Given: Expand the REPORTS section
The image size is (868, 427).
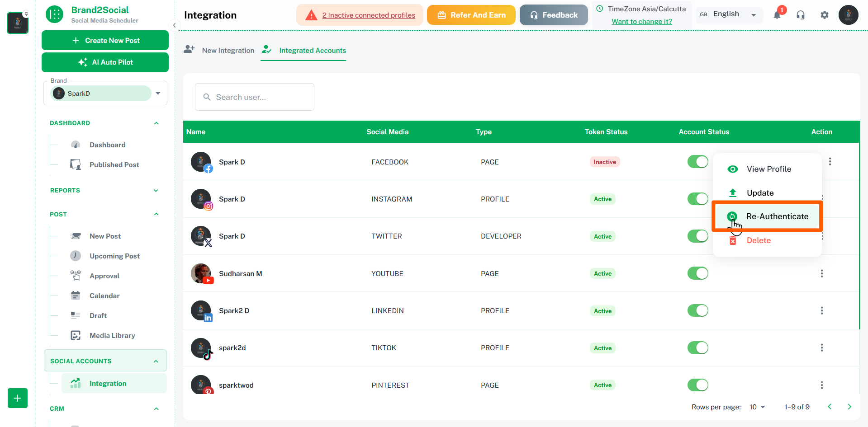Looking at the screenshot, I should click(x=156, y=190).
